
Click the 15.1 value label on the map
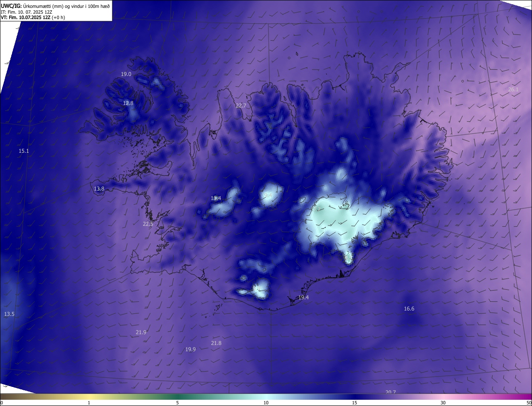click(x=24, y=151)
